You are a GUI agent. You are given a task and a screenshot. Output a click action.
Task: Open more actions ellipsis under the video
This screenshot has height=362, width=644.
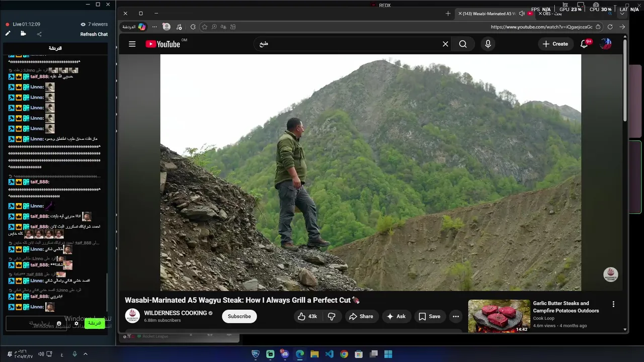(456, 316)
